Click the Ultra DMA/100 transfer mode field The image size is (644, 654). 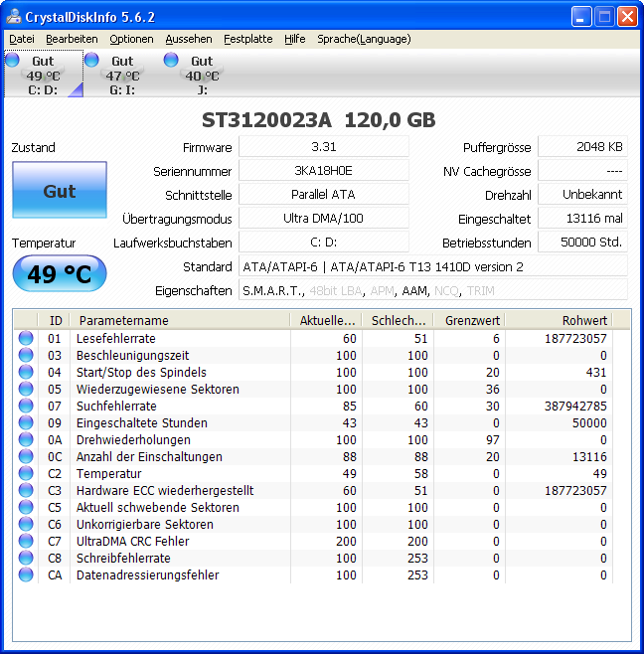tap(324, 218)
